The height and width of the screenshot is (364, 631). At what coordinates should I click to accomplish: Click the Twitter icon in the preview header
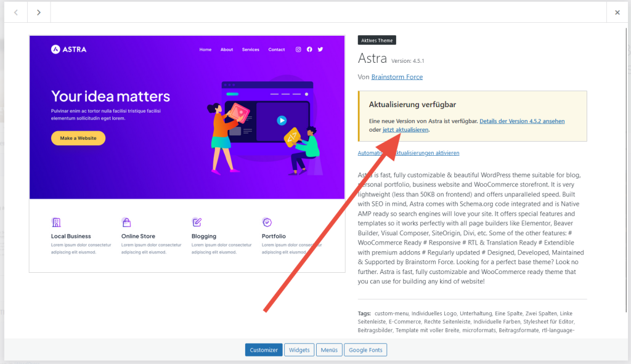[320, 49]
